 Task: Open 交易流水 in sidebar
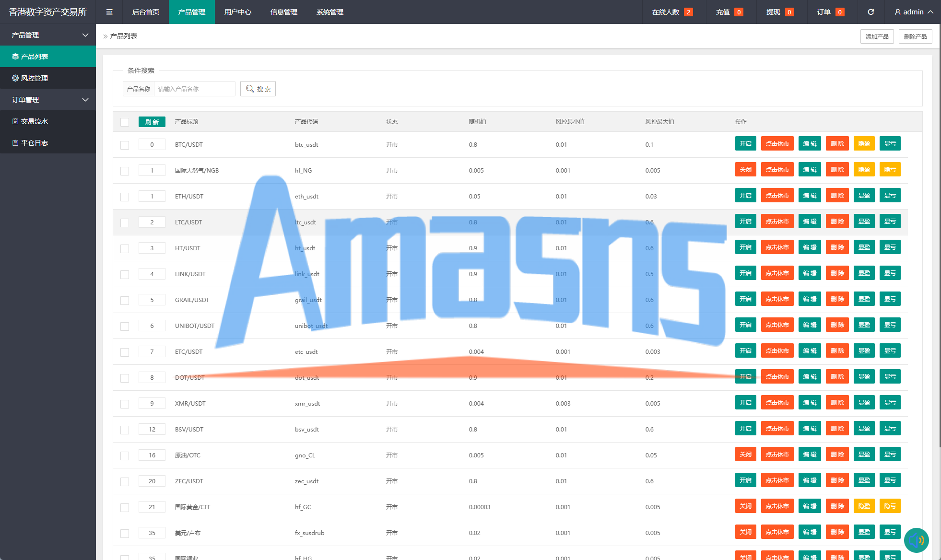coord(34,121)
